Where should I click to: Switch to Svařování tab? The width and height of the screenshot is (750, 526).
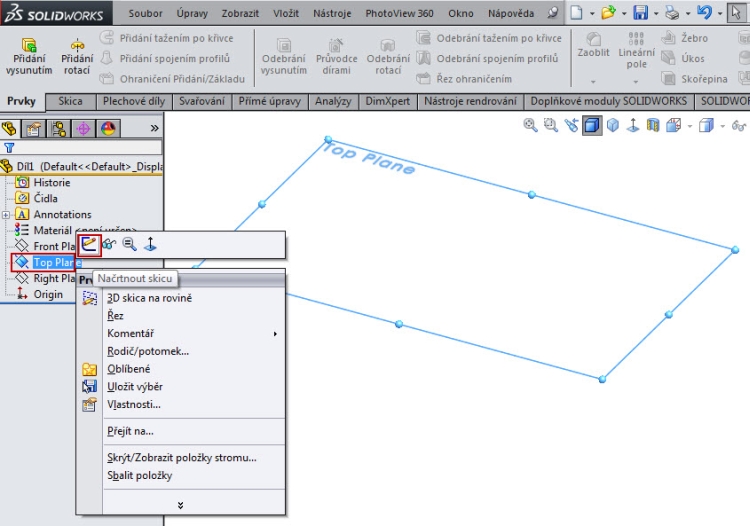[201, 101]
